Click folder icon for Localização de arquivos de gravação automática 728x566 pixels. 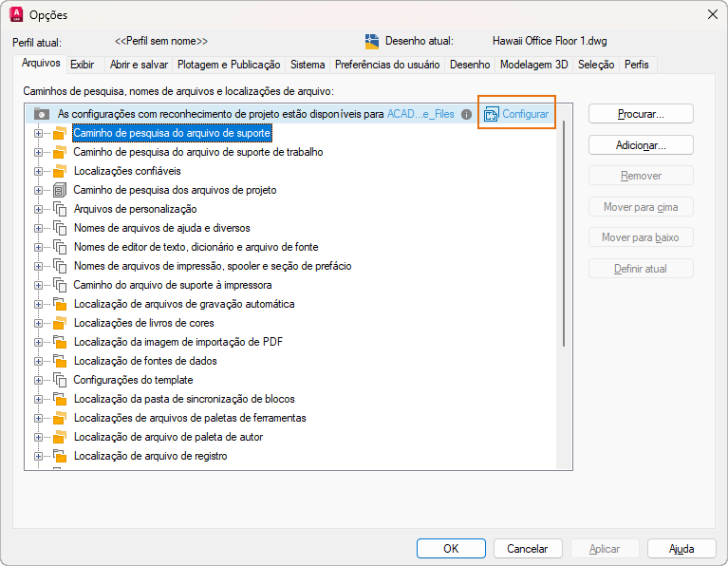[60, 305]
